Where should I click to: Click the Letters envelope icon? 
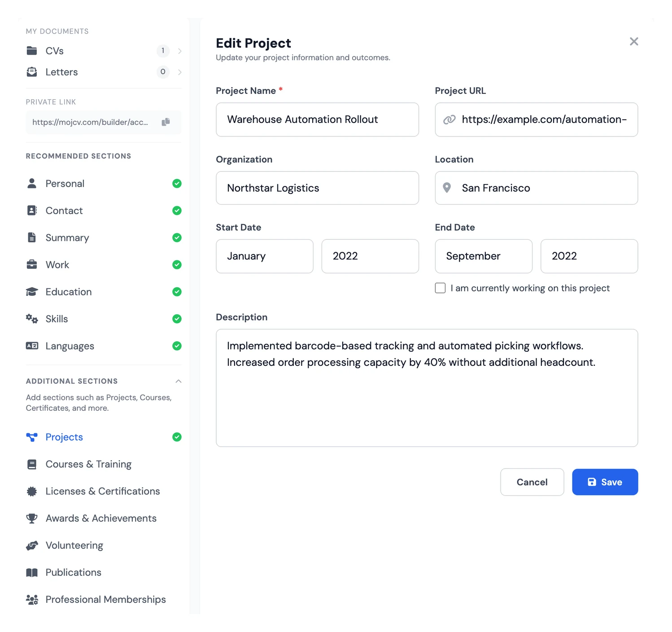32,72
